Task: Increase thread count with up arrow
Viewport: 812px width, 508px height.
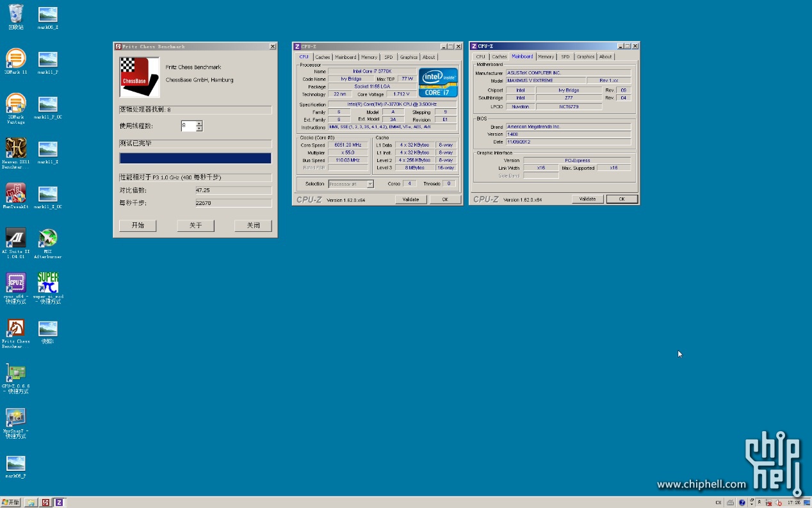Action: pos(199,123)
